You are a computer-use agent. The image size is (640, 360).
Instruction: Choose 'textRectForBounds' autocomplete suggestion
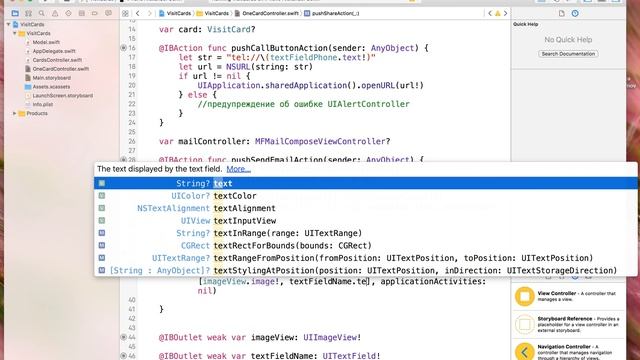point(366,246)
